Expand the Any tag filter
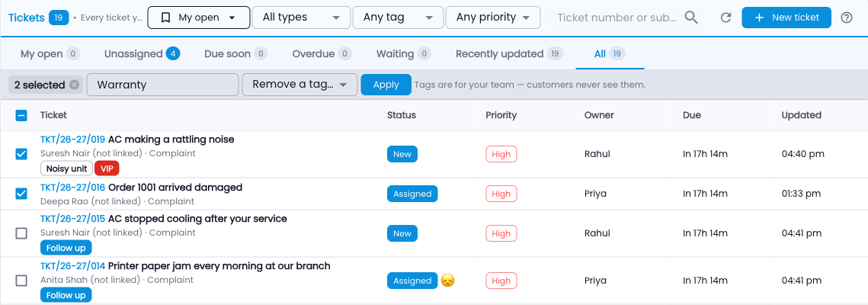The width and height of the screenshot is (868, 305). click(398, 18)
